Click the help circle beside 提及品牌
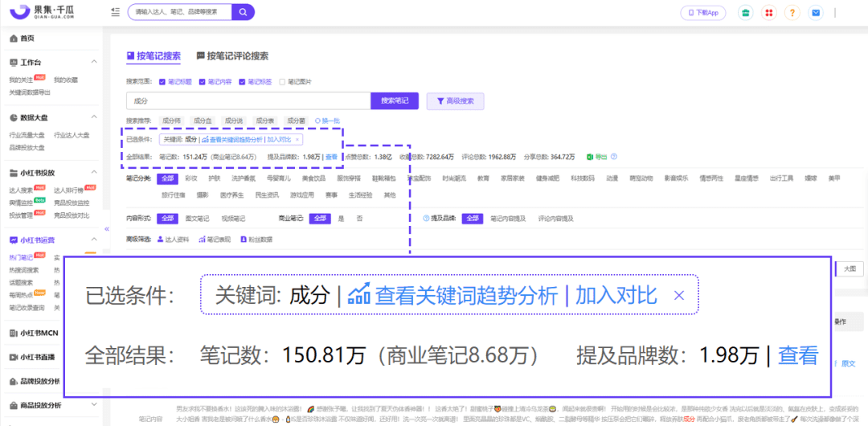Viewport: 868px width, 426px height. click(426, 219)
